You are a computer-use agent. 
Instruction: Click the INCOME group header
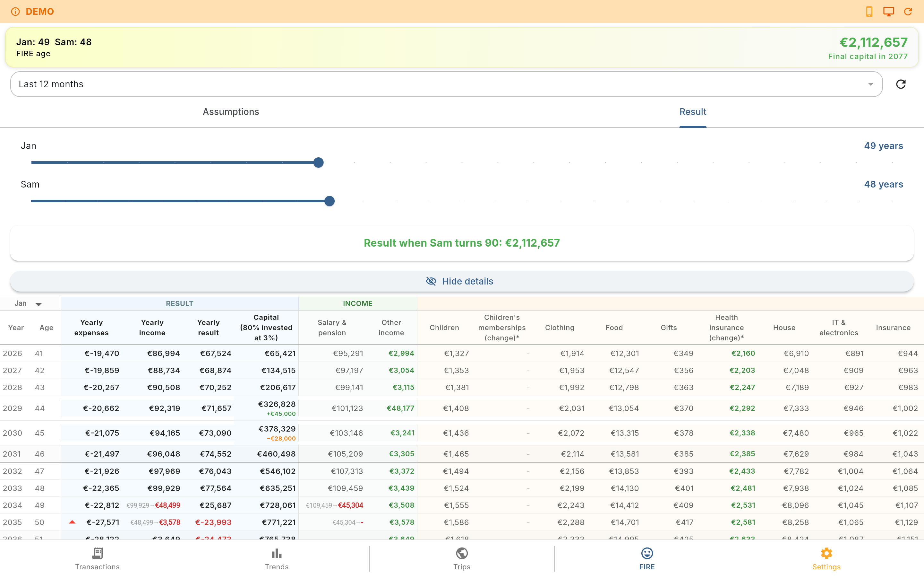pos(357,303)
